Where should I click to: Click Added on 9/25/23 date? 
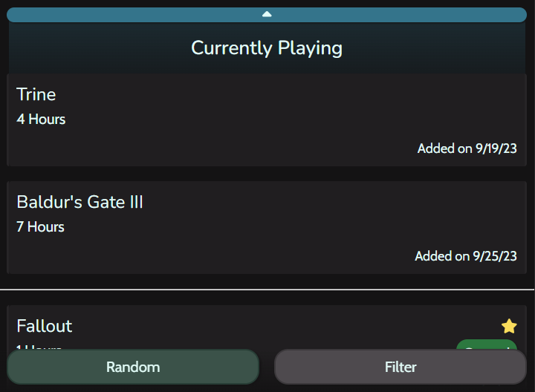466,256
